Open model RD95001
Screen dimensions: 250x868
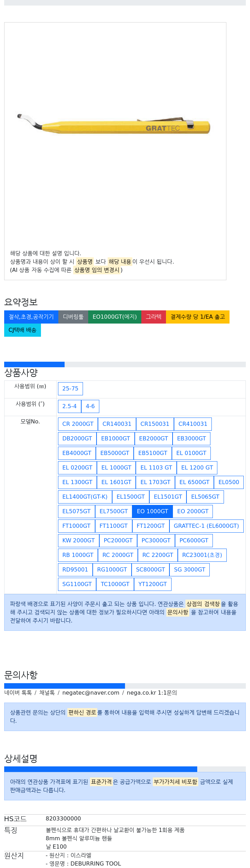pos(75,570)
